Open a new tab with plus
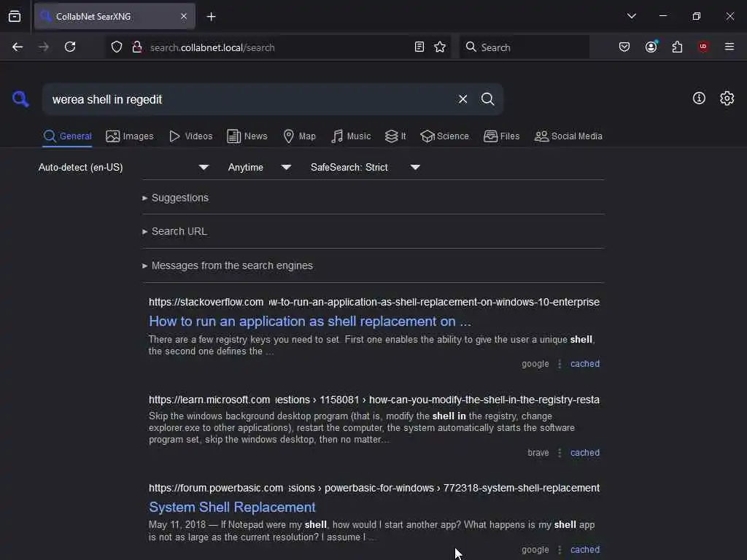The image size is (747, 560). [x=211, y=17]
